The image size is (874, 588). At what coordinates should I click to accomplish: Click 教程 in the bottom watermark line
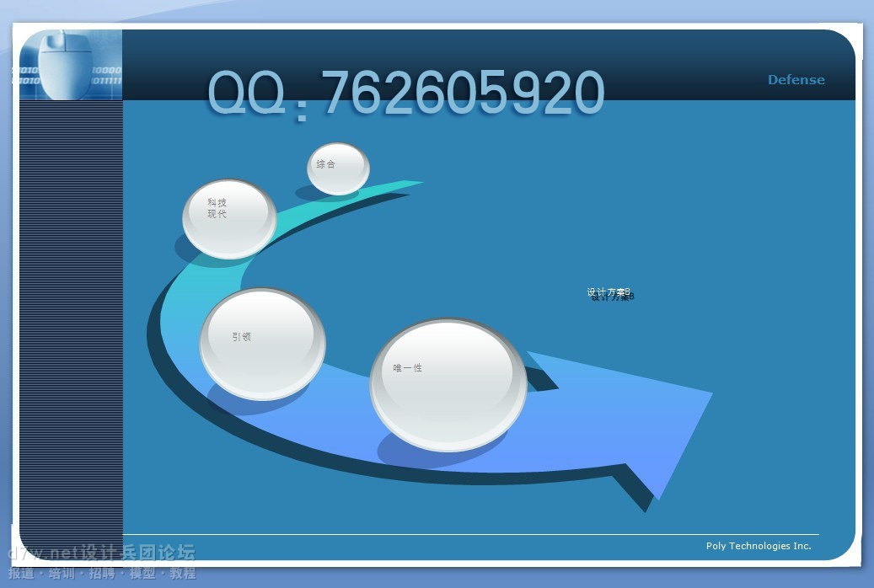coord(183,574)
